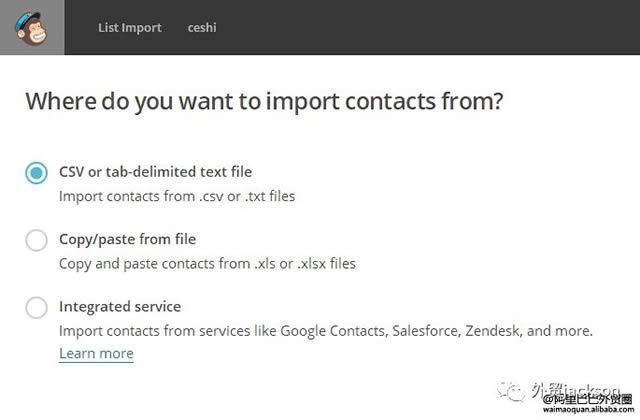Screen dimensions: 640x420
Task: Open the Learn more link
Action: 96,353
